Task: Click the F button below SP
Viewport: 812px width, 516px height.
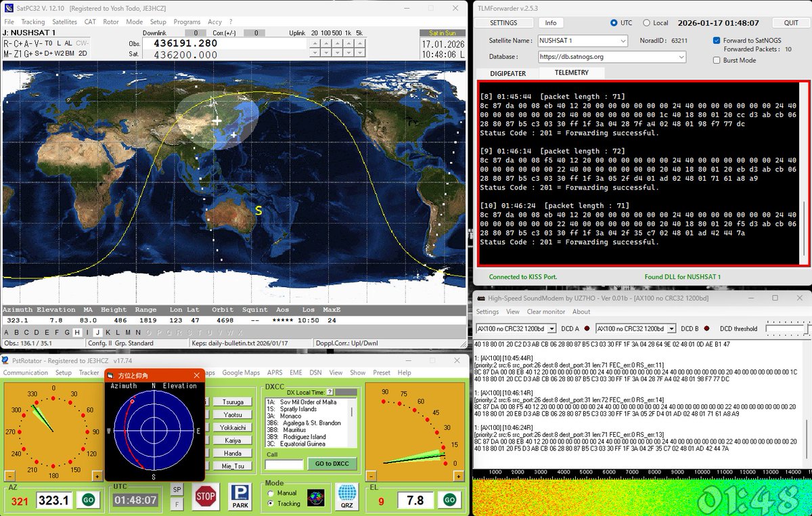Action: pyautogui.click(x=177, y=504)
